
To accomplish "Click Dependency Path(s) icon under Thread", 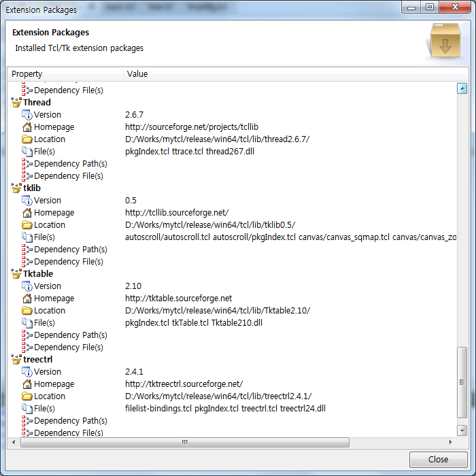I will click(x=27, y=164).
